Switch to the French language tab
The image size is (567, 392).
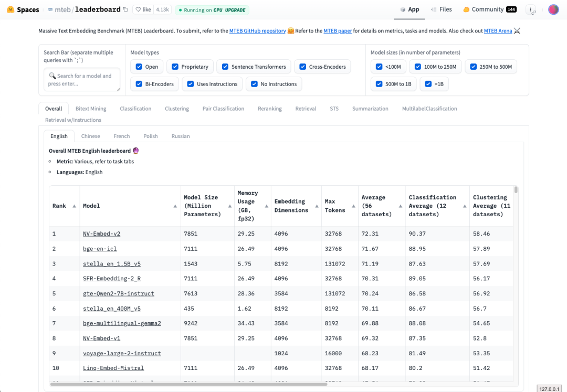pyautogui.click(x=121, y=136)
